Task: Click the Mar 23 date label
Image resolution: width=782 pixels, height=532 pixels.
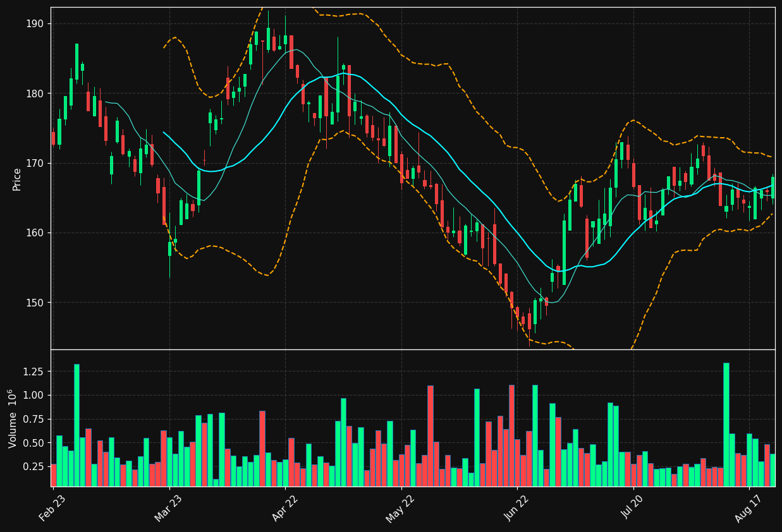Action: [x=168, y=508]
